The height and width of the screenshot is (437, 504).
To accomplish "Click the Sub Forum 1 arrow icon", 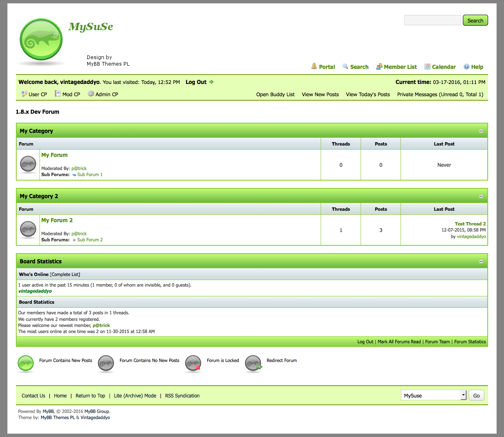I will point(74,175).
